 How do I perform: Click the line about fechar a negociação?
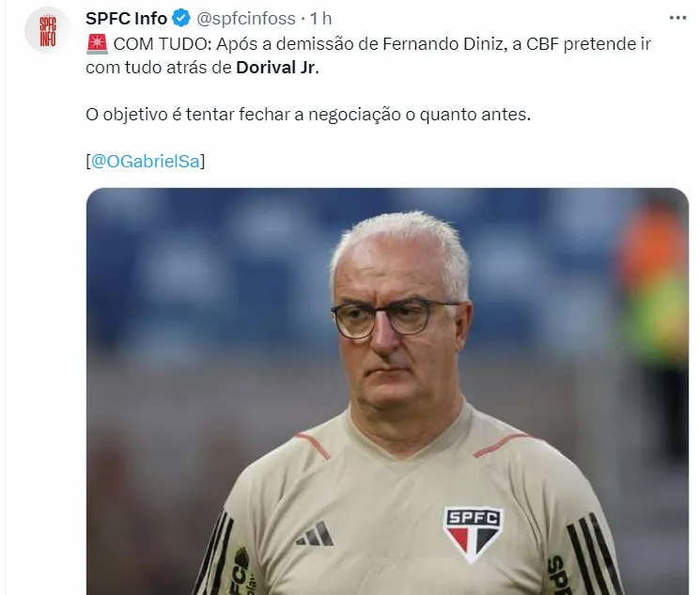tap(308, 115)
